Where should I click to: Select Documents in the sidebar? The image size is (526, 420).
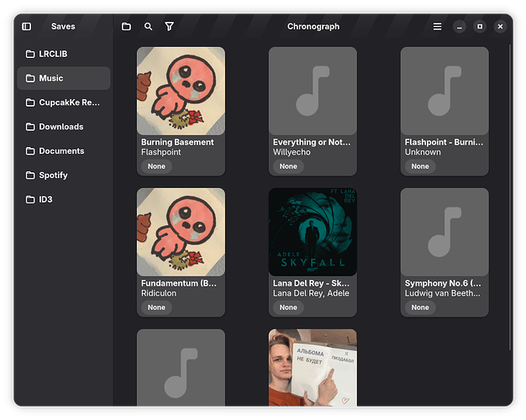pos(63,151)
